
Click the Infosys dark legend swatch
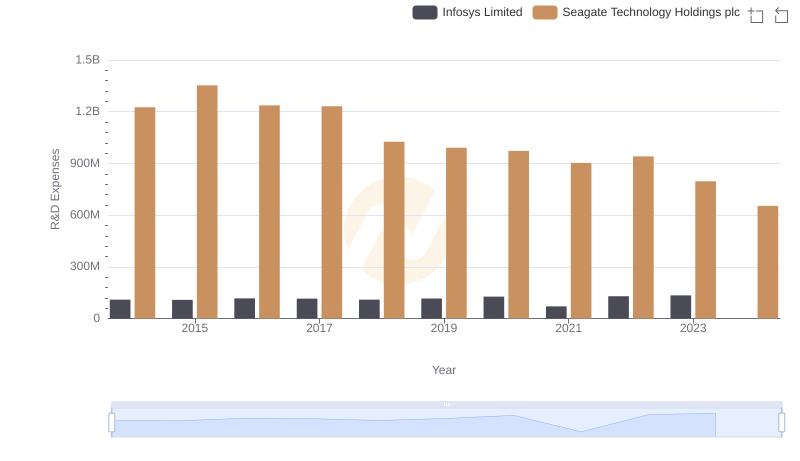tap(424, 12)
